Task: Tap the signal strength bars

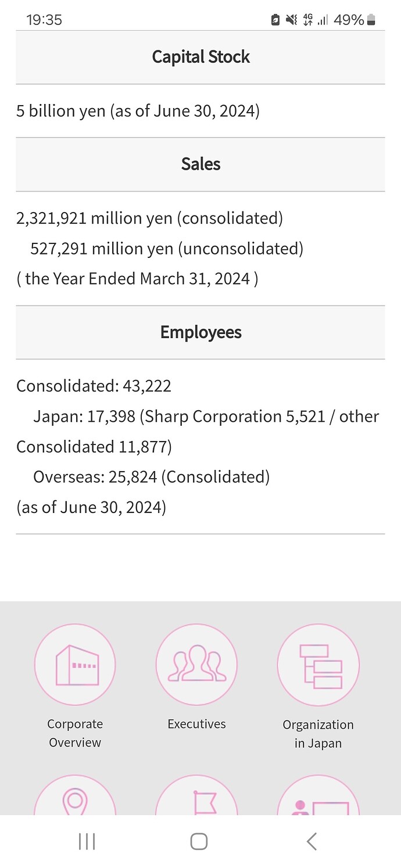Action: [x=323, y=20]
